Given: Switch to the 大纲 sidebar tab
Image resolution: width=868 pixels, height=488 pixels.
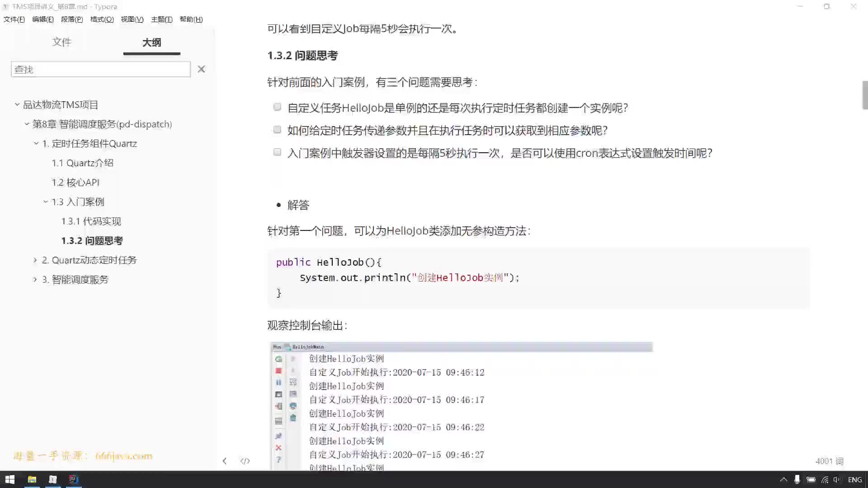Looking at the screenshot, I should [151, 42].
